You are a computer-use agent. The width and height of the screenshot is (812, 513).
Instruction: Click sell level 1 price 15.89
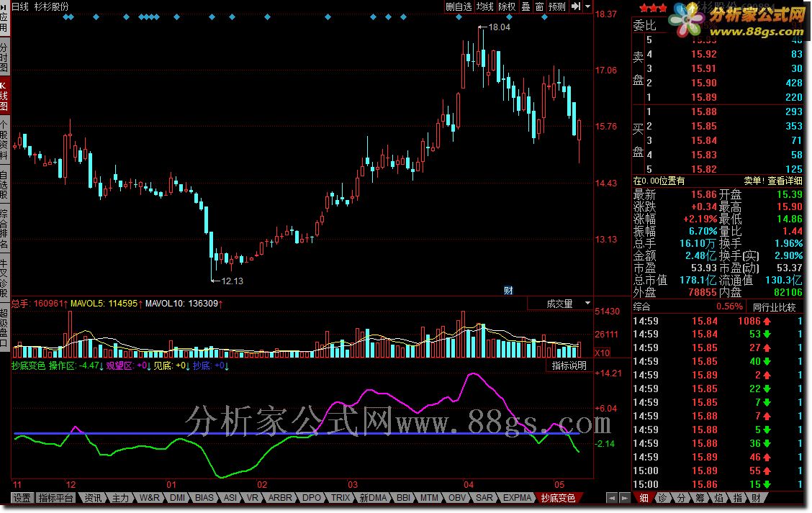pos(704,97)
